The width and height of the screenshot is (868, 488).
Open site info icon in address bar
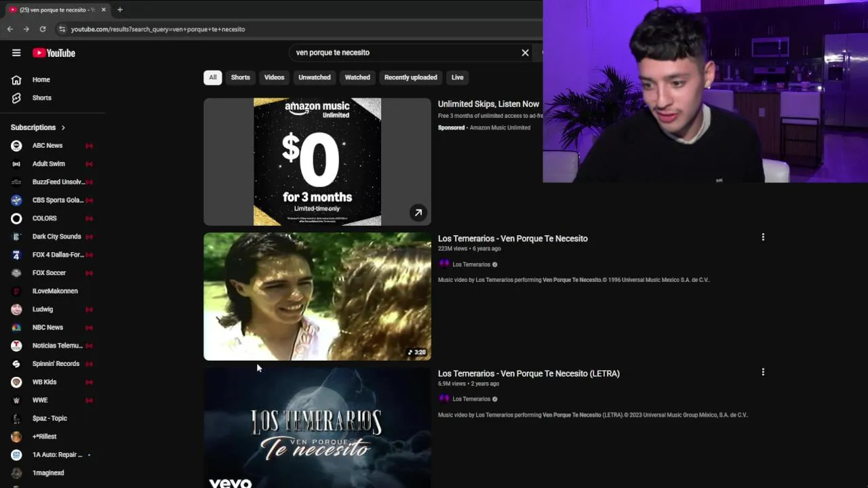coord(62,29)
